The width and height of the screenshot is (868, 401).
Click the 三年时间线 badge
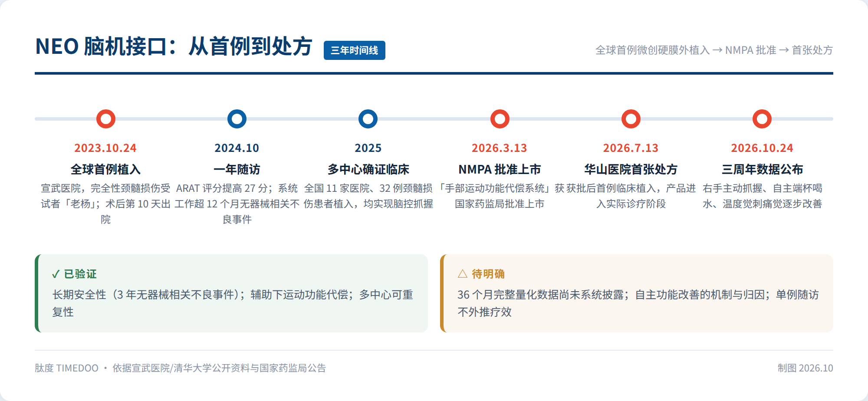click(355, 50)
